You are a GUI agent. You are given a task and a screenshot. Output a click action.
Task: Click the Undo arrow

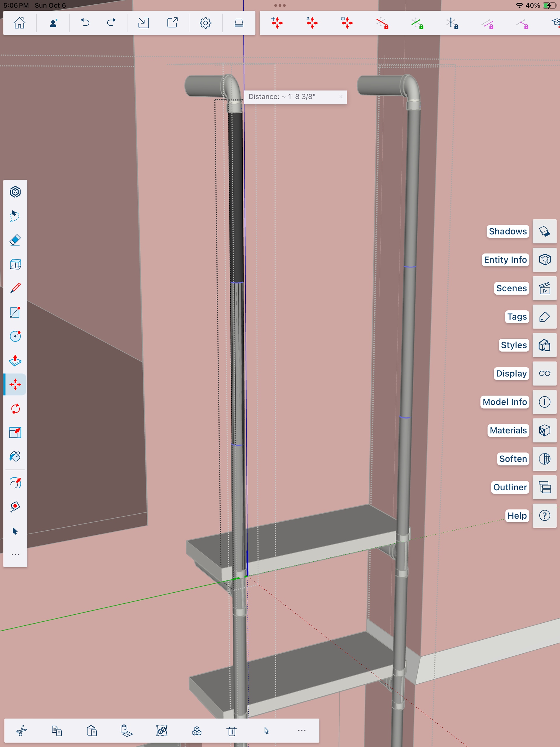tap(85, 23)
